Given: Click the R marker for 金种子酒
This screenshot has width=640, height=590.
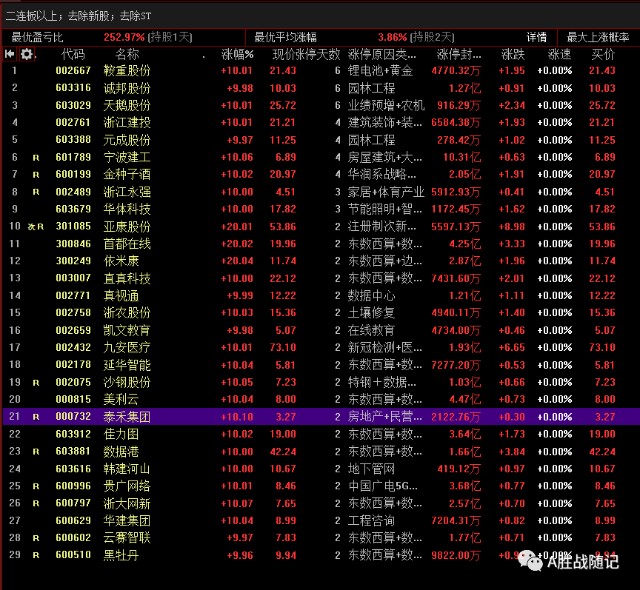Looking at the screenshot, I should coord(36,175).
